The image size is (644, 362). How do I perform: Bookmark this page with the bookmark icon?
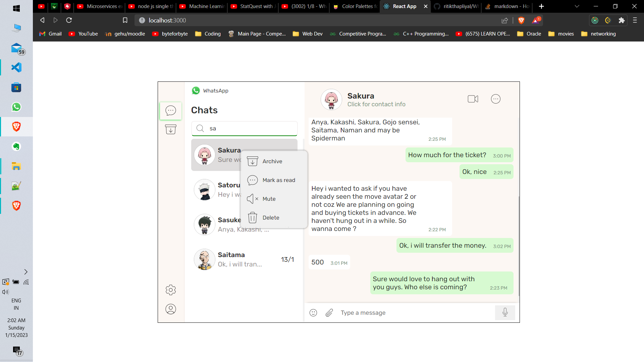pos(125,20)
